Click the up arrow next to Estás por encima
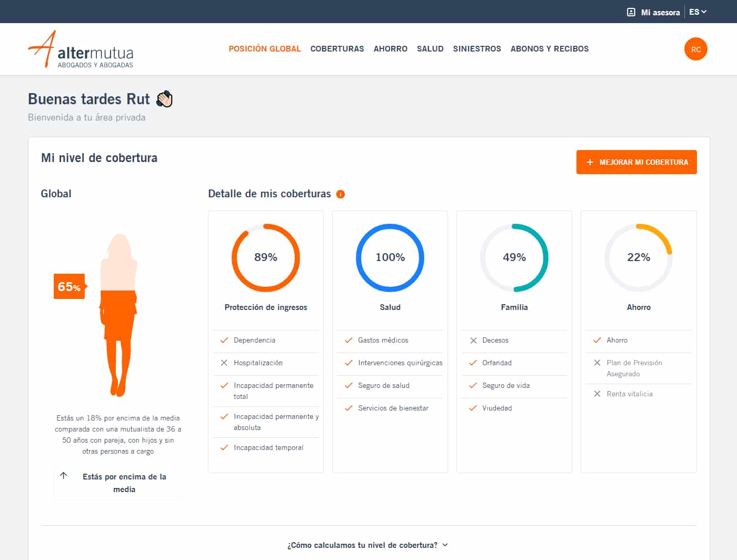Viewport: 737px width, 560px height. coord(64,476)
